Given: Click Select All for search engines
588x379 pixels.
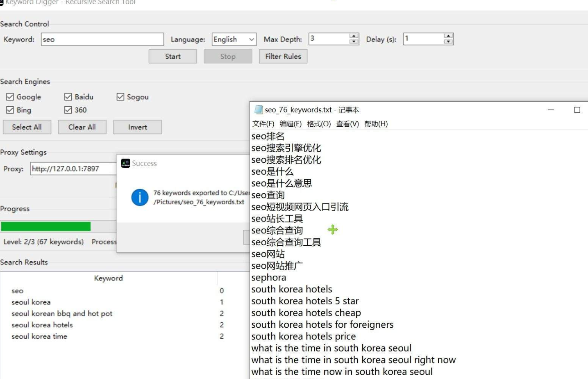Looking at the screenshot, I should pos(27,127).
